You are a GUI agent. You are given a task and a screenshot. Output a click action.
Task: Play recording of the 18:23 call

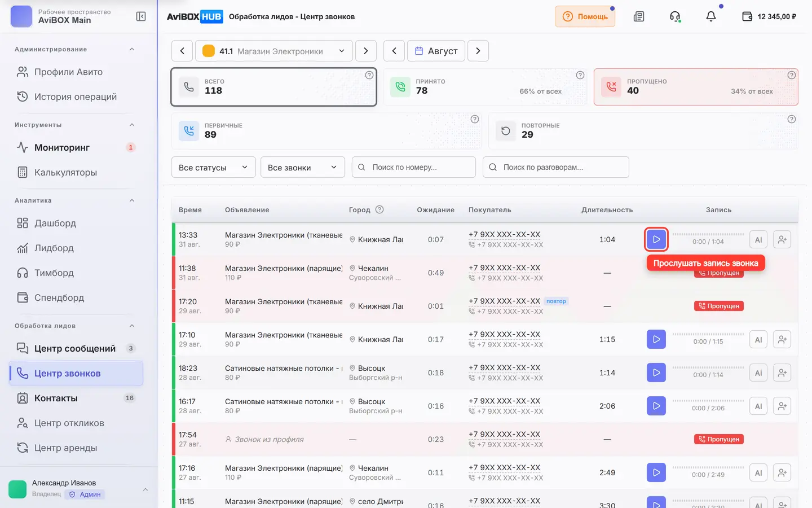(656, 373)
